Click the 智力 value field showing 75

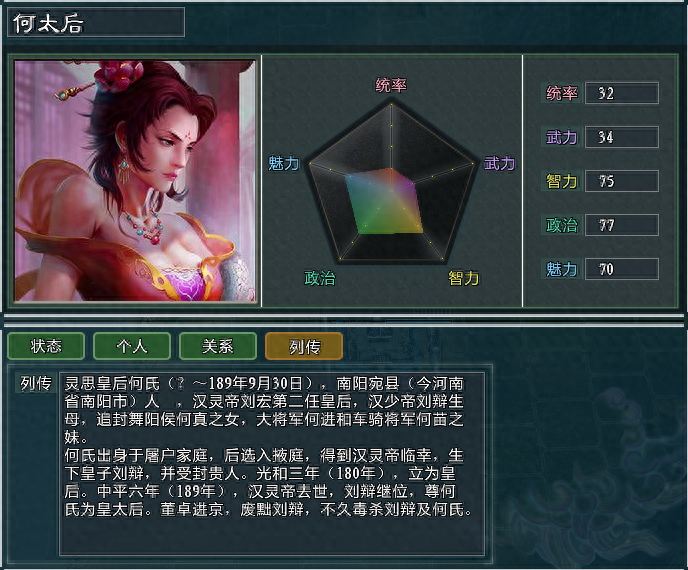pos(622,181)
